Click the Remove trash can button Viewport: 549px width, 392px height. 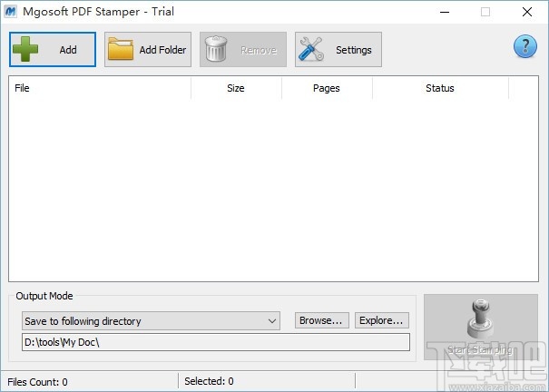[243, 49]
